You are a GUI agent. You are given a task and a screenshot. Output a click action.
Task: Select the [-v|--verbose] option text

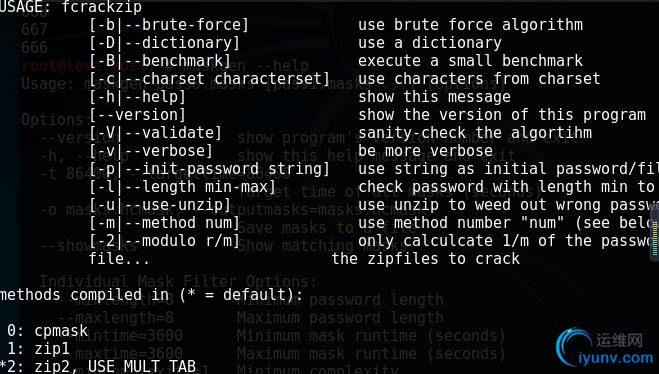[151, 151]
